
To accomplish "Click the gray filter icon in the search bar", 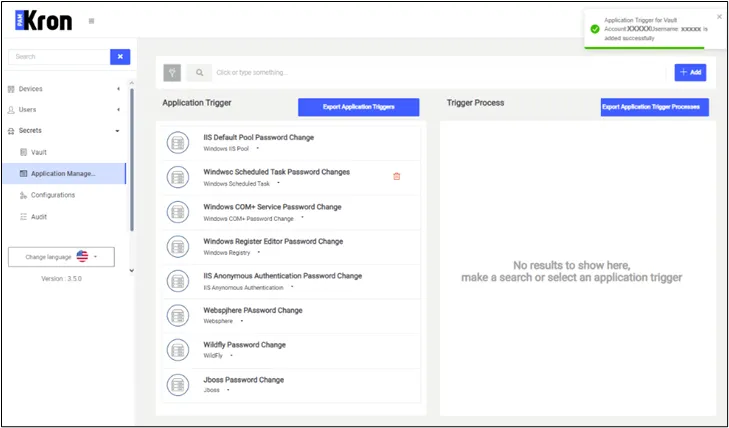I will pyautogui.click(x=172, y=72).
